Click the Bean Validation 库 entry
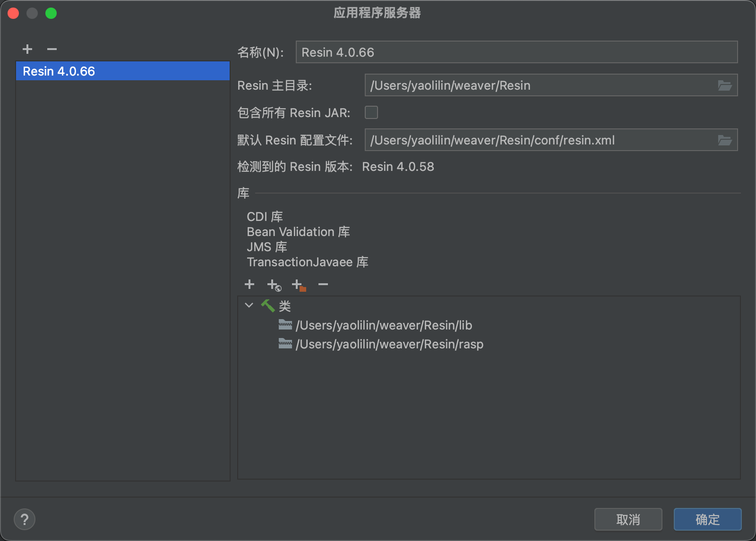 [x=298, y=232]
